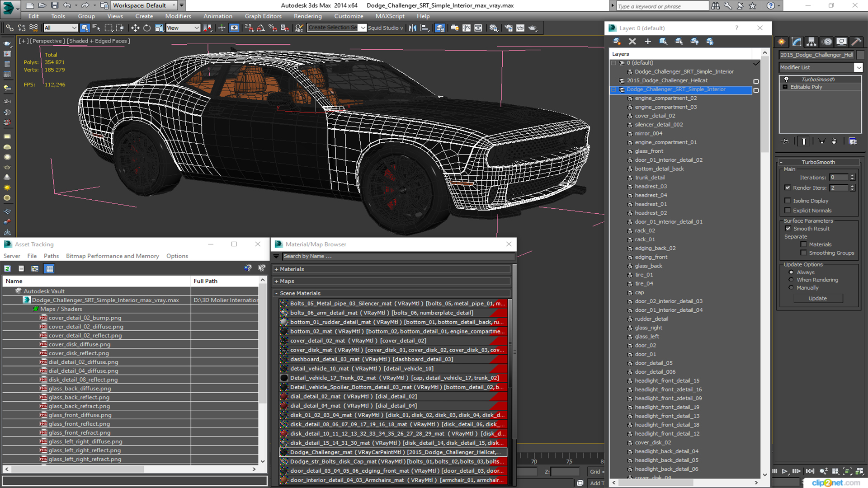Add selected objects to layer plus icon

[647, 42]
